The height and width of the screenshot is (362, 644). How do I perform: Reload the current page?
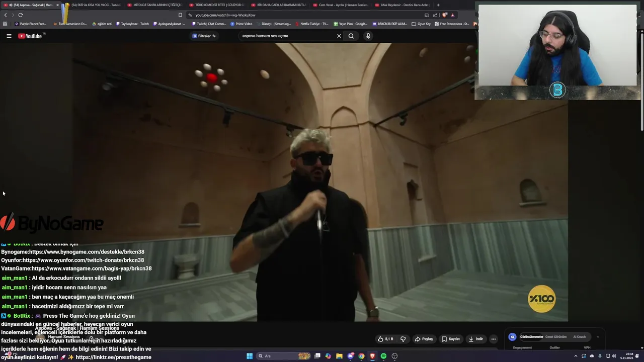(x=21, y=15)
